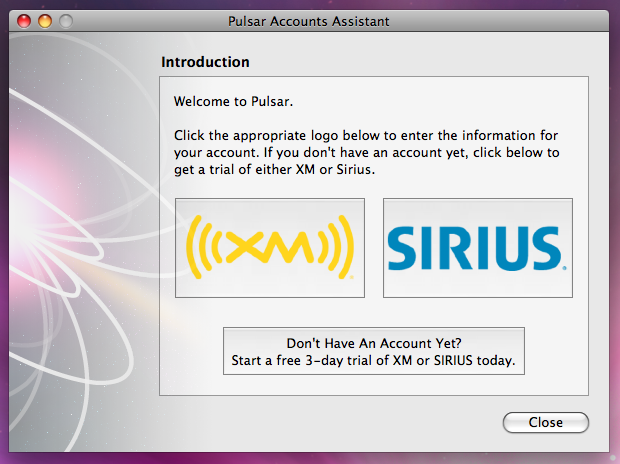Click the Close button
This screenshot has width=620, height=464.
coord(546,422)
